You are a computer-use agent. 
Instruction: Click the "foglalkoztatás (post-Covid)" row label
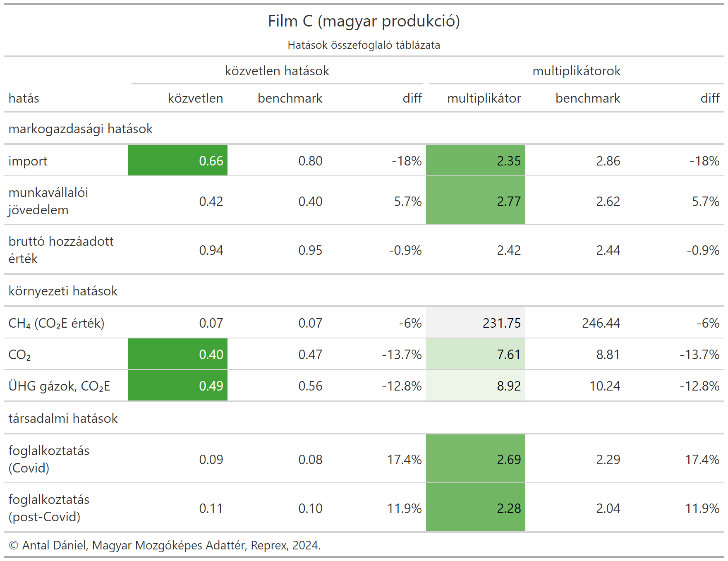(x=49, y=508)
